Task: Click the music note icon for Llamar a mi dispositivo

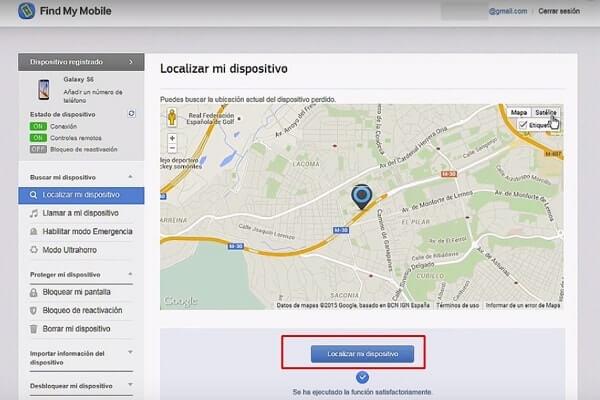Action: (34, 213)
